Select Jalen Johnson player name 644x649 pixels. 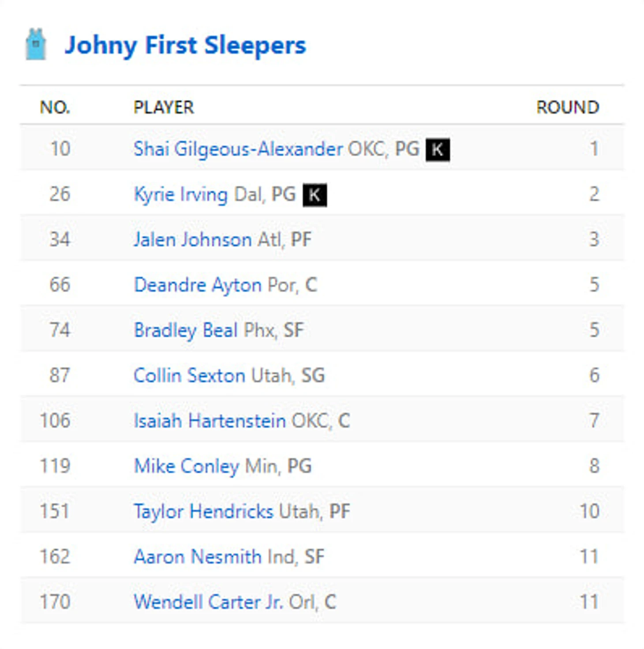(x=193, y=240)
